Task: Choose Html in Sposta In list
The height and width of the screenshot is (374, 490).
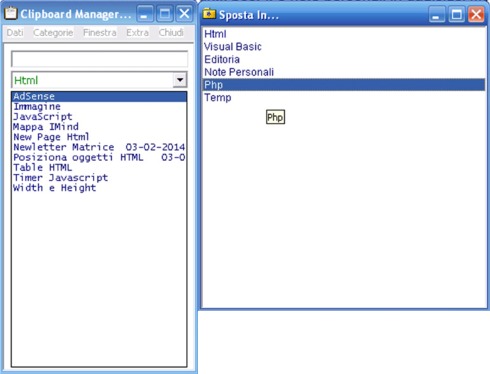Action: click(344, 34)
